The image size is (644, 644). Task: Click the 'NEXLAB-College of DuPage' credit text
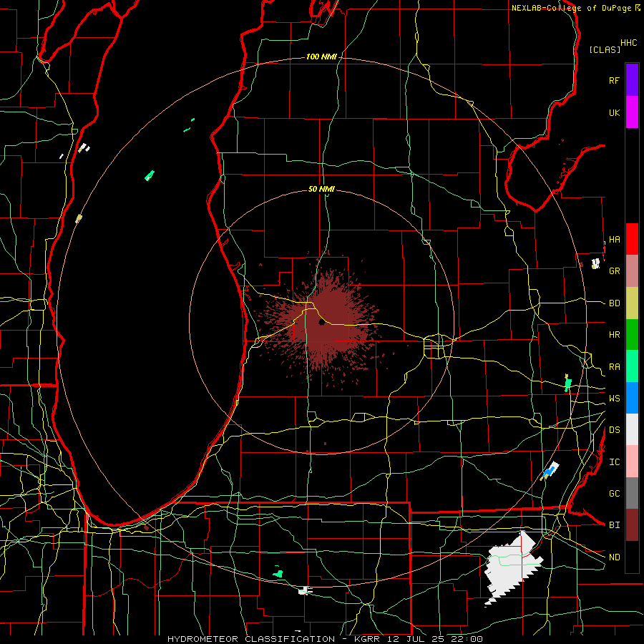click(x=572, y=8)
